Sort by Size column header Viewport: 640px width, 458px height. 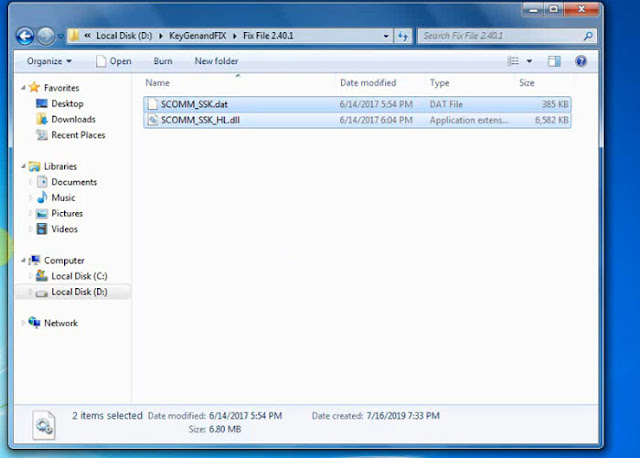click(x=527, y=83)
